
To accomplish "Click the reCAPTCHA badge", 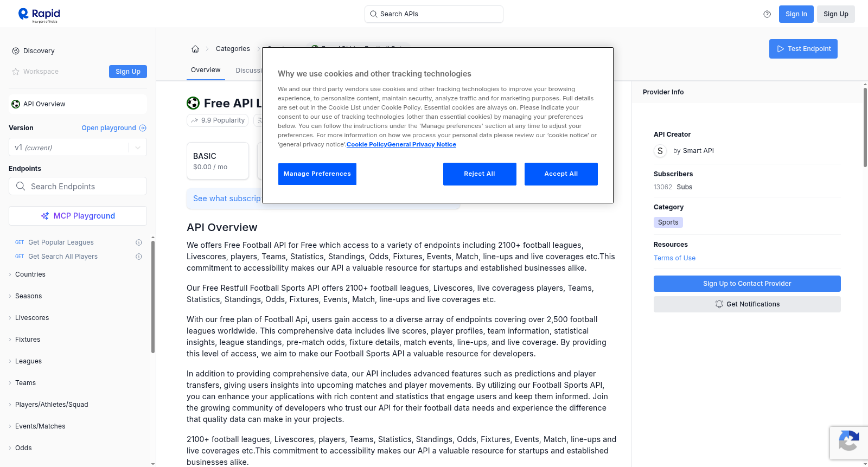I will [x=848, y=443].
